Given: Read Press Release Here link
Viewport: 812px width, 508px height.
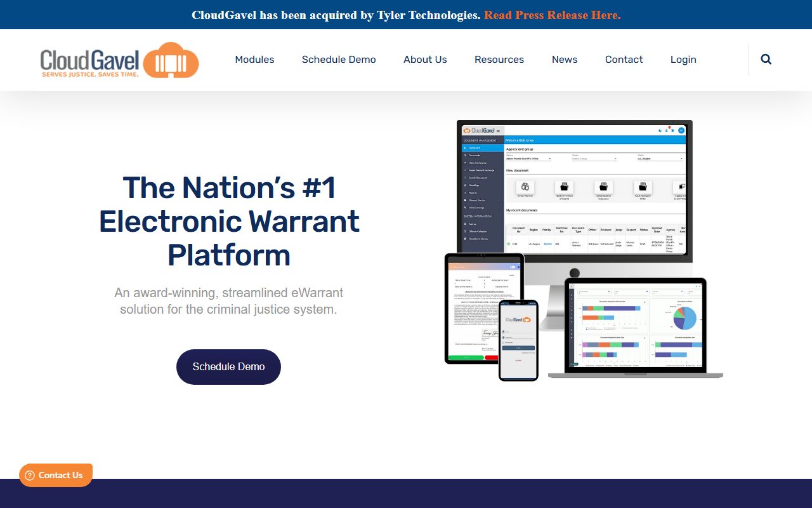Looking at the screenshot, I should point(552,15).
